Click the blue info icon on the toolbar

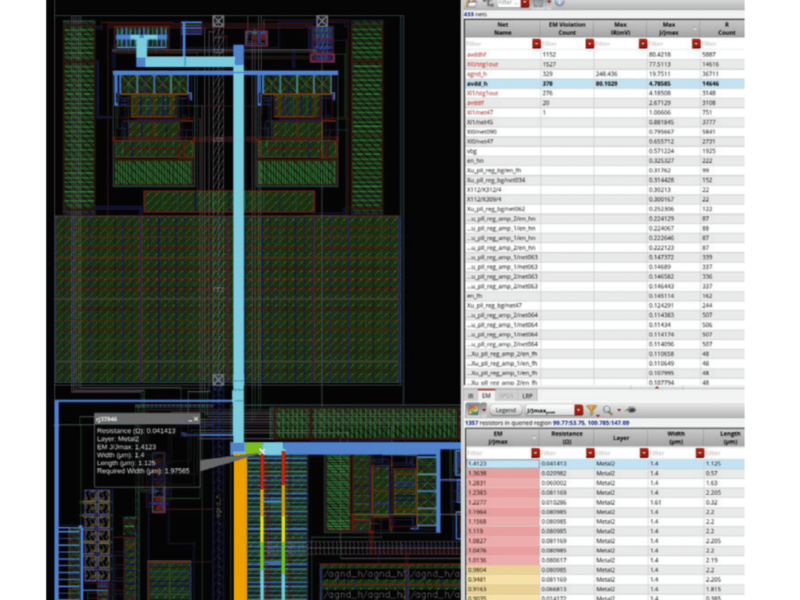click(558, 5)
